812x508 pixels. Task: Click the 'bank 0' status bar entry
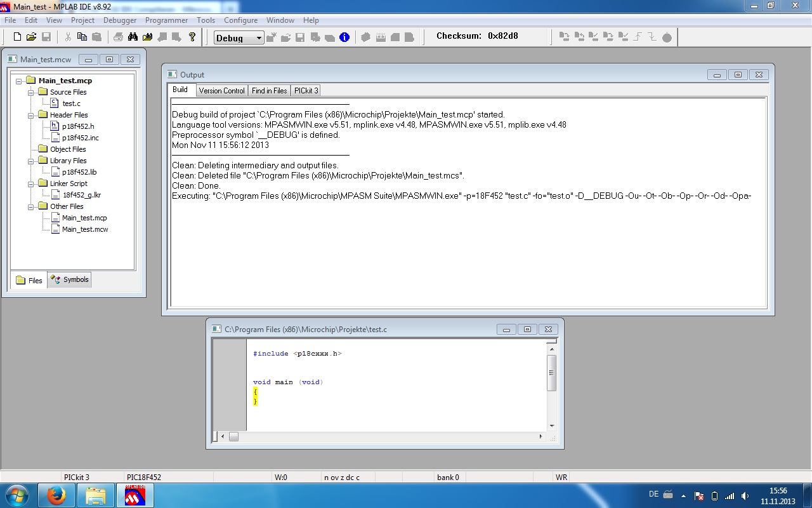click(x=448, y=477)
